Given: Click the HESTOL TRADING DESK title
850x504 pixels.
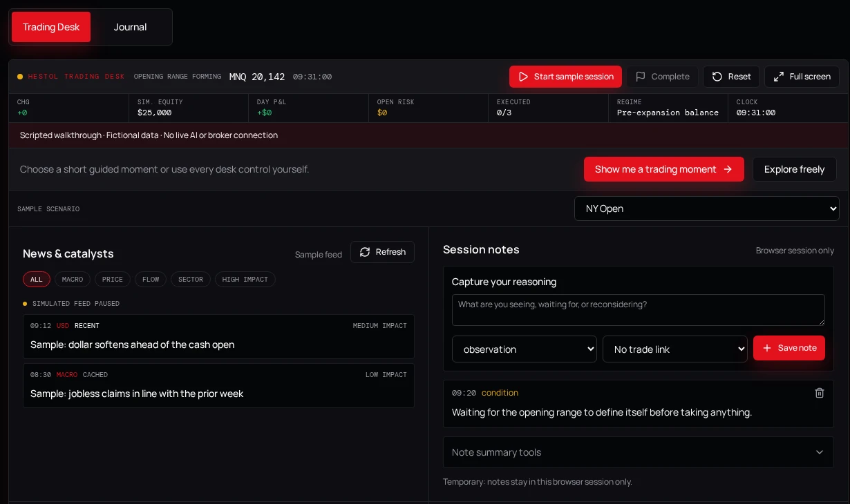Looking at the screenshot, I should coord(76,77).
